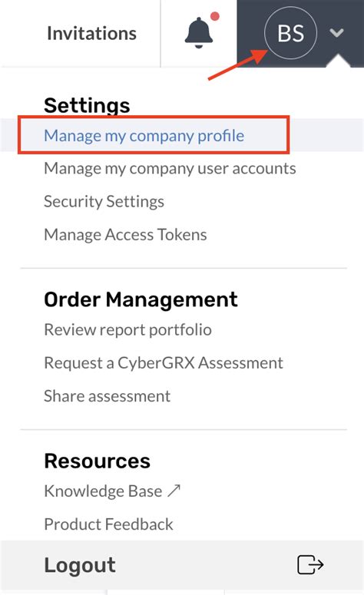
Task: Open Manage my company user accounts
Action: (170, 168)
